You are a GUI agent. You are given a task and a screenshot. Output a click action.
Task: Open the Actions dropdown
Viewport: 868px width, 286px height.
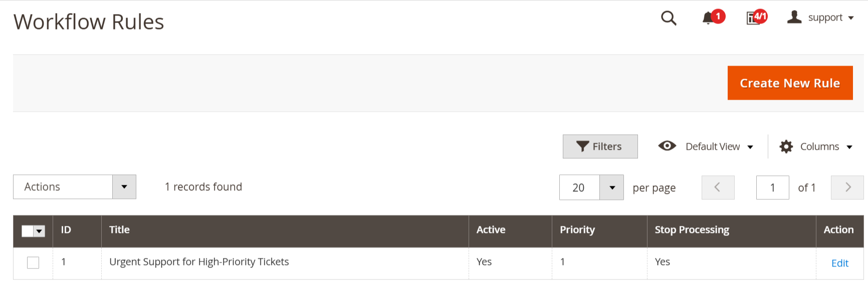75,187
